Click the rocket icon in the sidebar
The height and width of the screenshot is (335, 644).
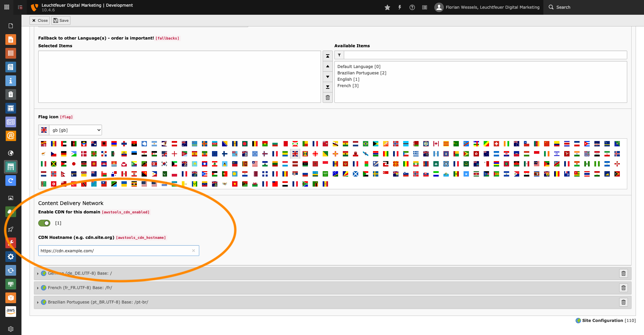click(x=10, y=229)
